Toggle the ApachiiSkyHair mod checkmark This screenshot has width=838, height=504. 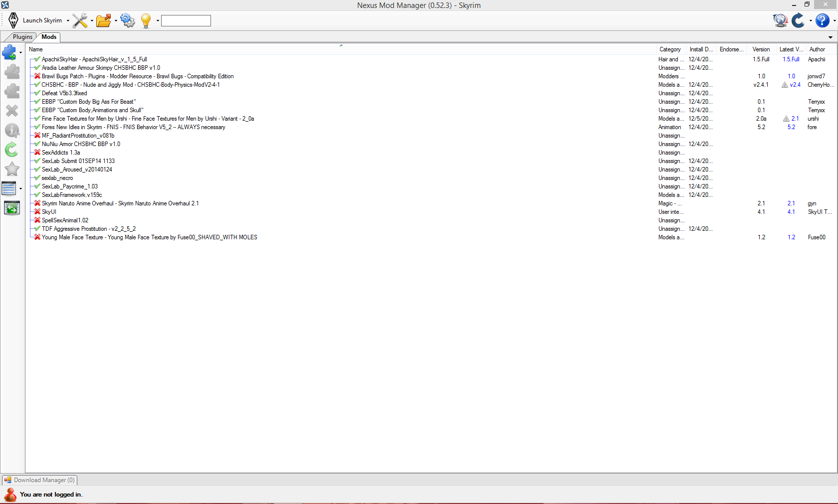tap(37, 59)
